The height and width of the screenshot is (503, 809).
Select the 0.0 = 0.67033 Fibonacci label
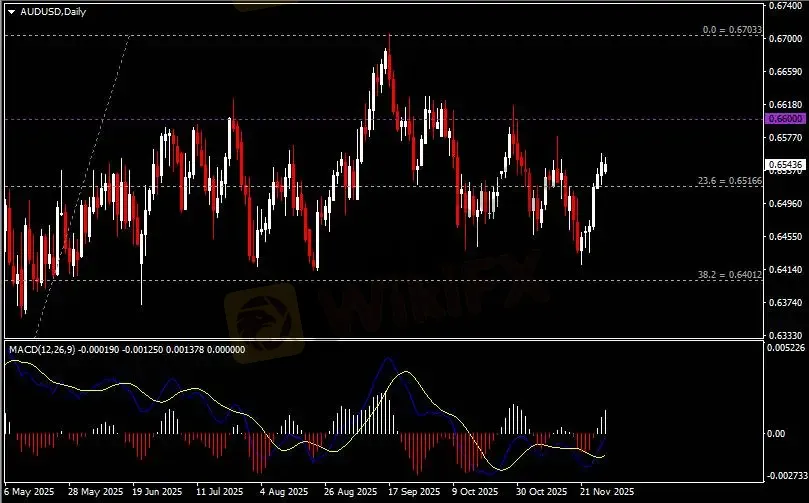pyautogui.click(x=732, y=30)
